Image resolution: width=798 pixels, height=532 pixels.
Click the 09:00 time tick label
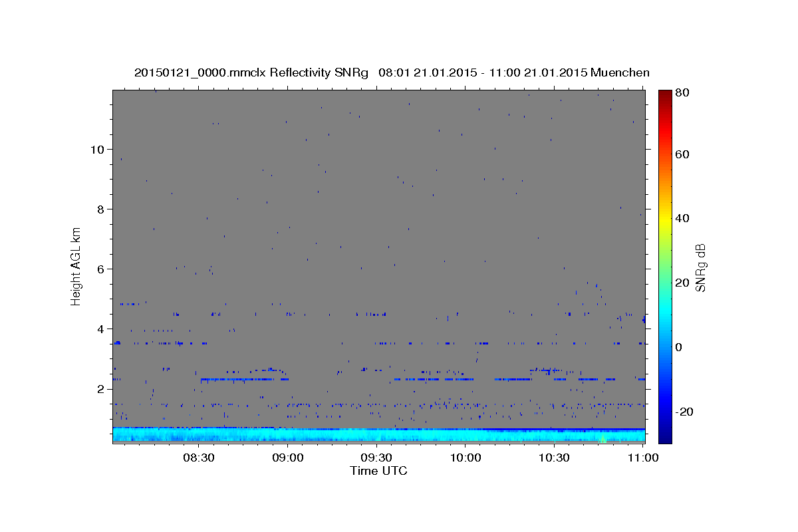tap(288, 458)
